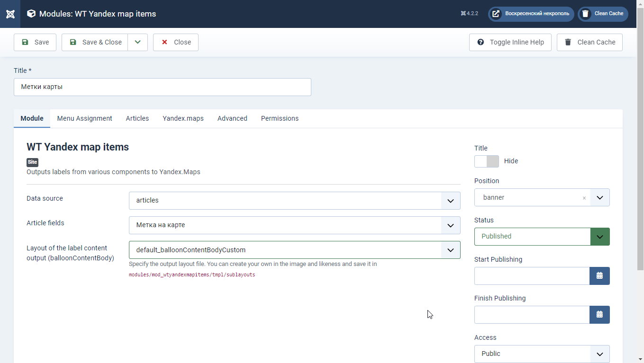Click the Site badge label
This screenshot has height=363, width=644.
pos(32,162)
